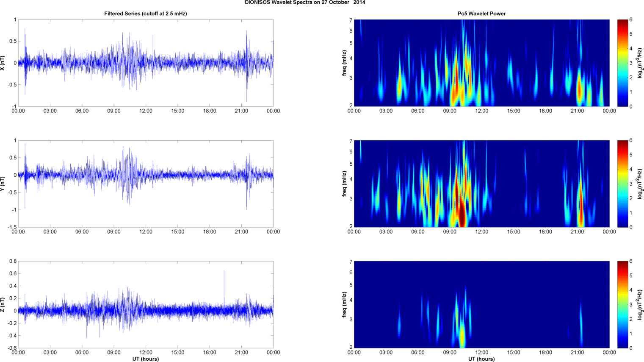Click the "-1" tick on the X series axis

pyautogui.click(x=14, y=106)
